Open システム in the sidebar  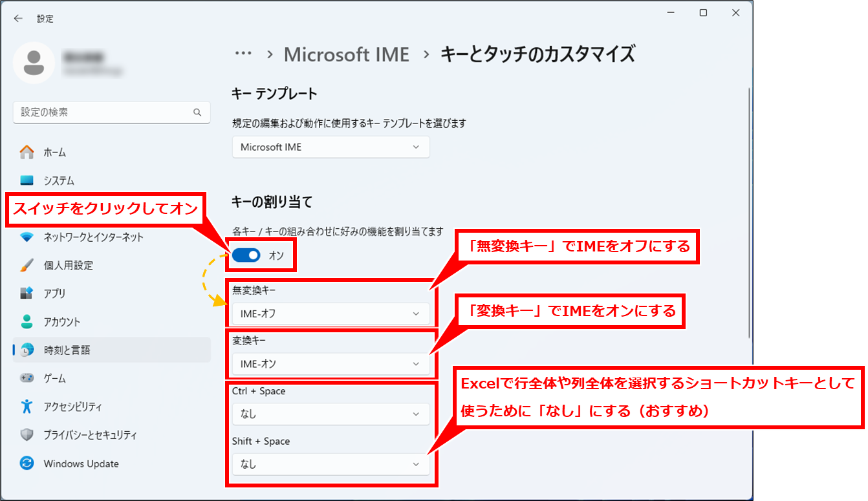point(112,180)
